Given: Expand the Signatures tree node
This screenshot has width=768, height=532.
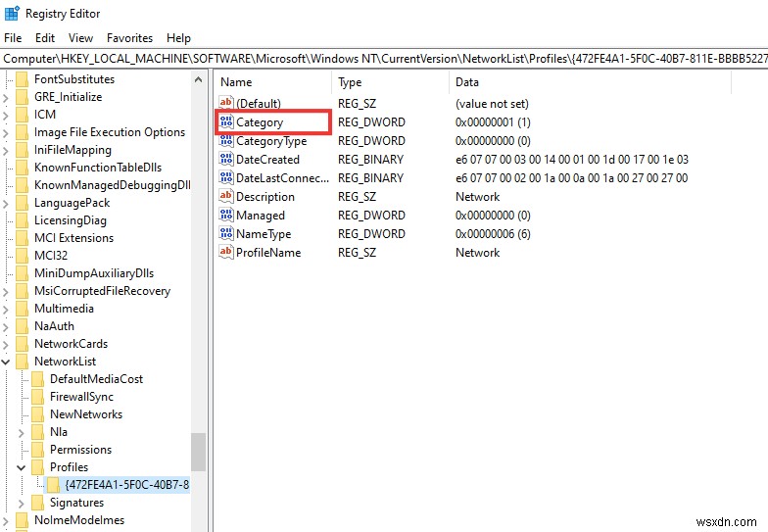Looking at the screenshot, I should (23, 503).
